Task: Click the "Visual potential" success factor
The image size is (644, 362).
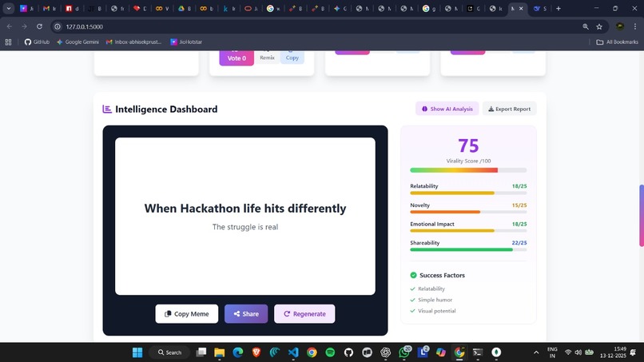Action: 436,311
